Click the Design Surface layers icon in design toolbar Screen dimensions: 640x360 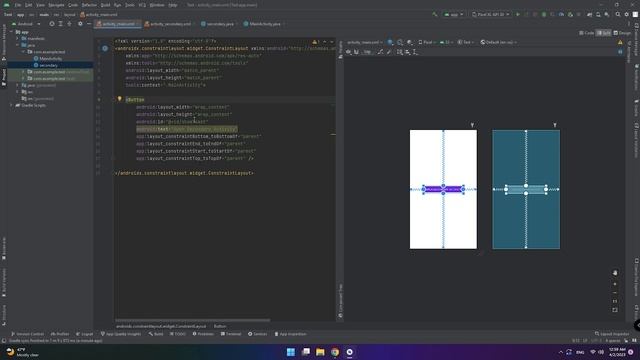(390, 42)
